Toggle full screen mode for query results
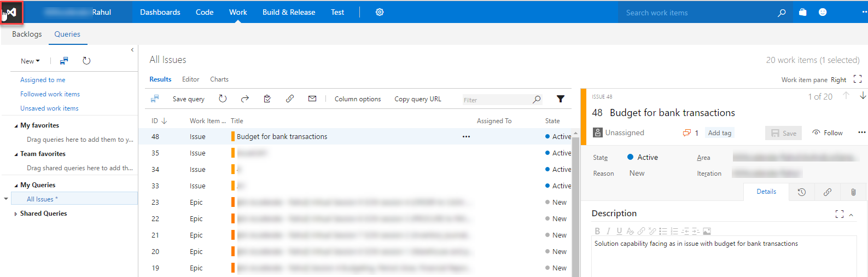Image resolution: width=868 pixels, height=277 pixels. [858, 79]
